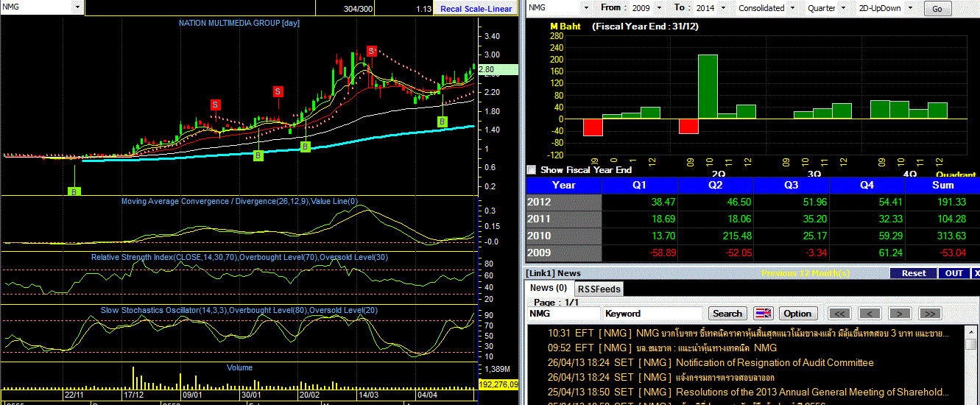
Task: Open news 'Resolutions of the 2013 Annual General Meeting'
Action: (x=808, y=392)
